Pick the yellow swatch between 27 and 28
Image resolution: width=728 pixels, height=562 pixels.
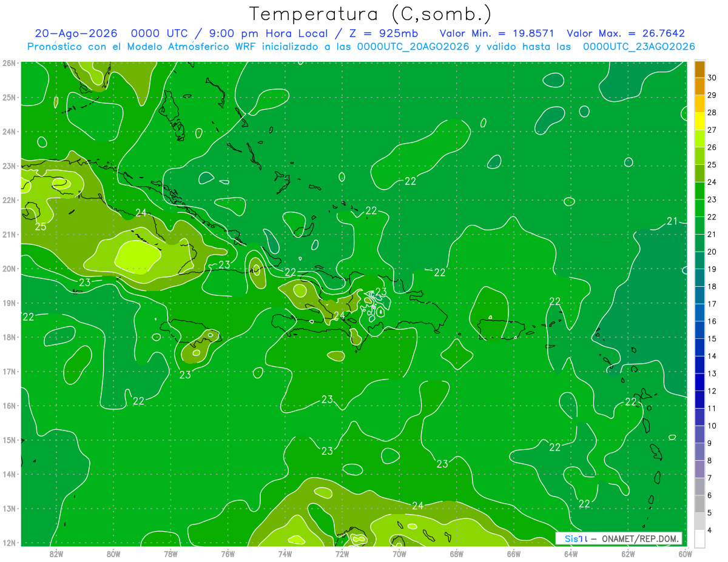pyautogui.click(x=699, y=121)
